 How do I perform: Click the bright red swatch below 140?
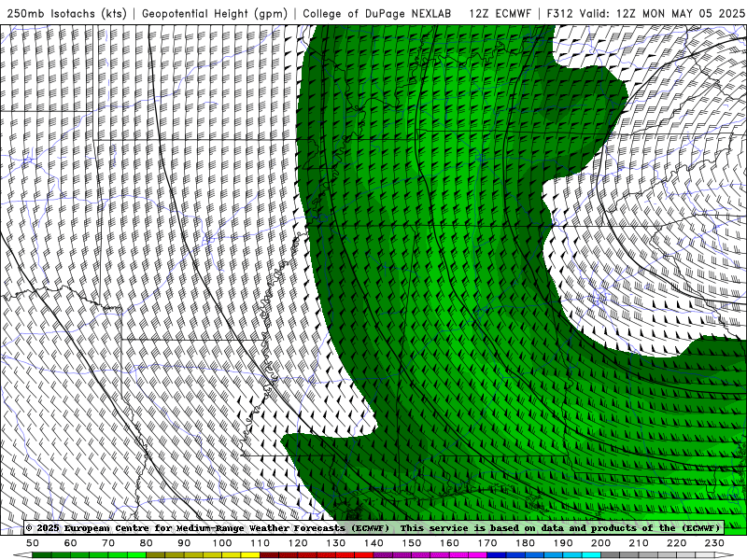[x=364, y=554]
